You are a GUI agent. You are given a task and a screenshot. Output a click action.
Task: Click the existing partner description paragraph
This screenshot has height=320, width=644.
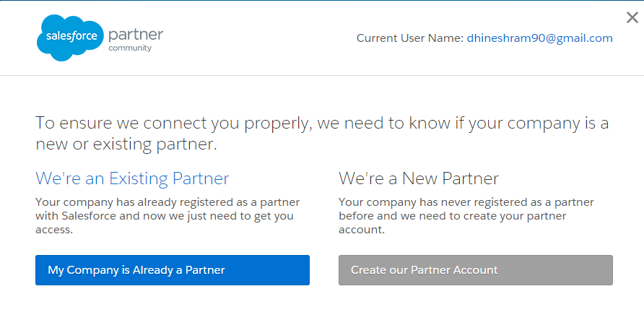click(x=167, y=216)
